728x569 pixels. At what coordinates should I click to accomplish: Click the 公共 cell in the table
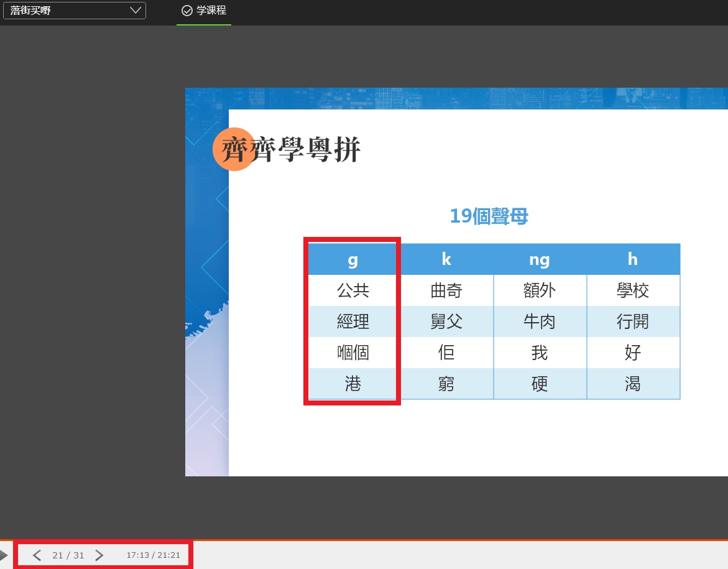coord(353,290)
